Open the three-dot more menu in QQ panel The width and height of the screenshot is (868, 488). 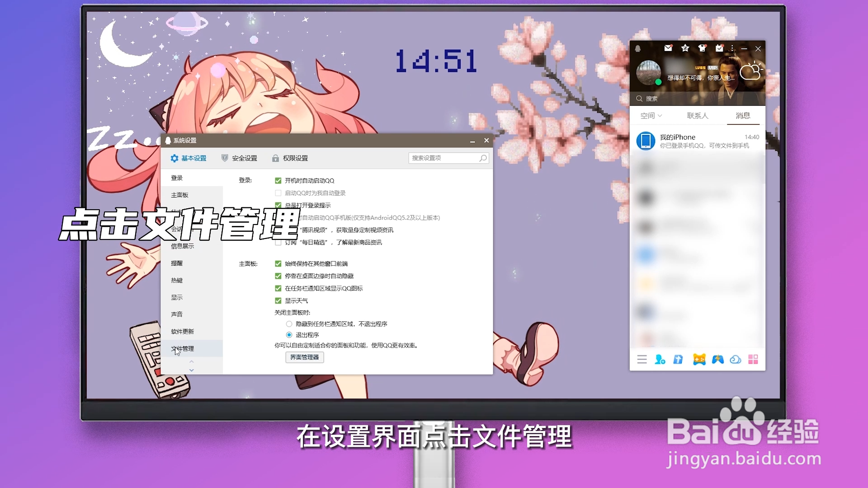[x=732, y=48]
